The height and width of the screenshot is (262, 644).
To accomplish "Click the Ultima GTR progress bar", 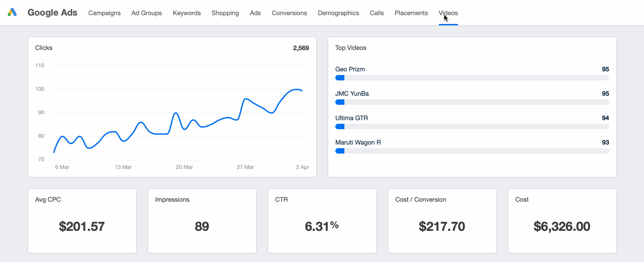I will pos(472,126).
